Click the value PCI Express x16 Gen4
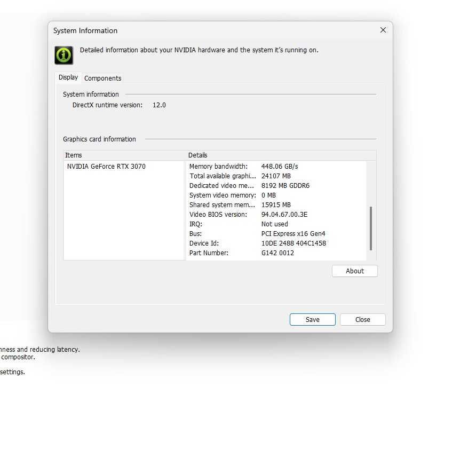The height and width of the screenshot is (457, 476). pos(293,234)
